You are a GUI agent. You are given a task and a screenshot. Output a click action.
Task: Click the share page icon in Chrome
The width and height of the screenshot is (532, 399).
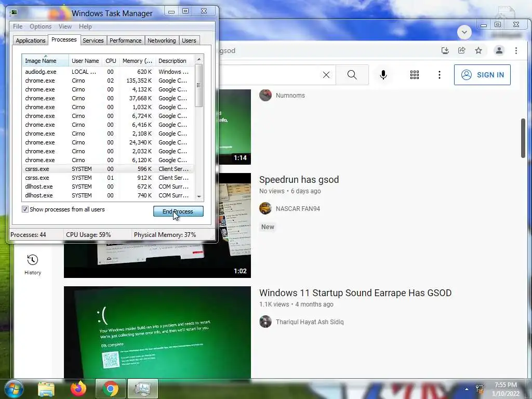(x=462, y=50)
